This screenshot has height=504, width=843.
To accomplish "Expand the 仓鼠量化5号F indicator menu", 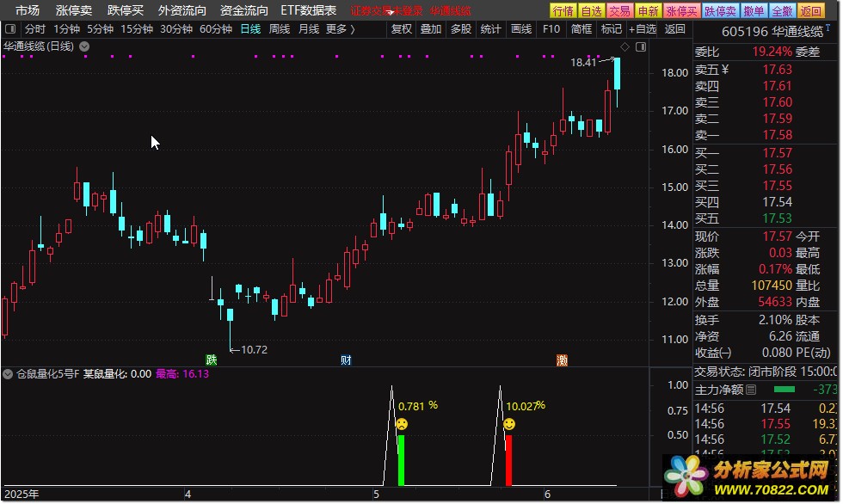I will [8, 374].
